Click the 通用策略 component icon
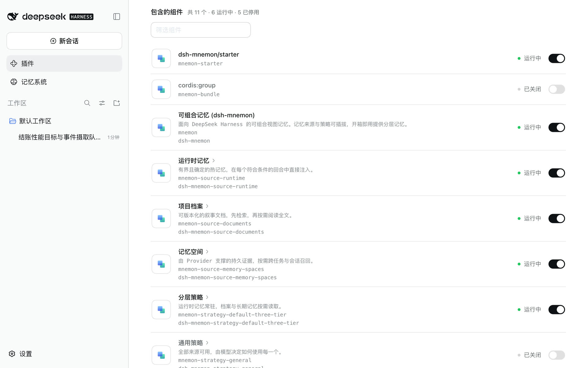588x368 pixels. 161,355
